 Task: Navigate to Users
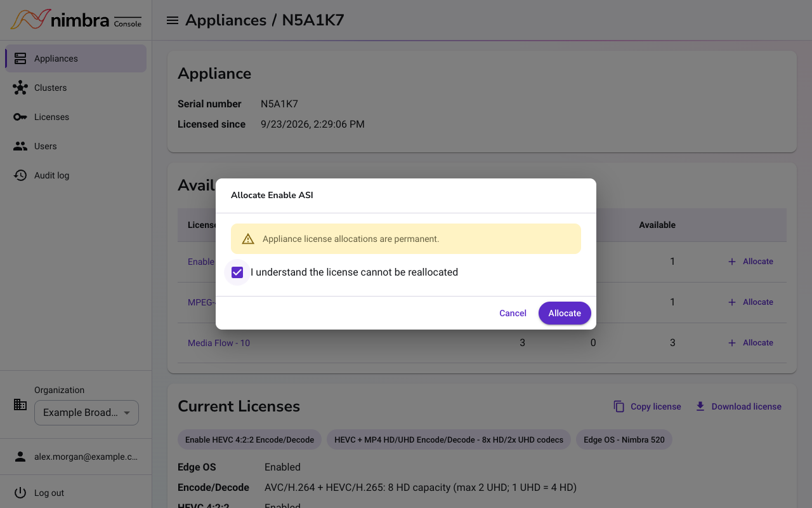[76, 146]
